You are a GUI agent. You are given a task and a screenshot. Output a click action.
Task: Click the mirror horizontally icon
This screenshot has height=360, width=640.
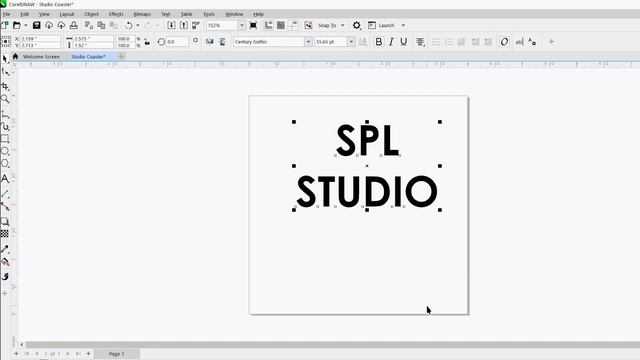[x=209, y=42]
